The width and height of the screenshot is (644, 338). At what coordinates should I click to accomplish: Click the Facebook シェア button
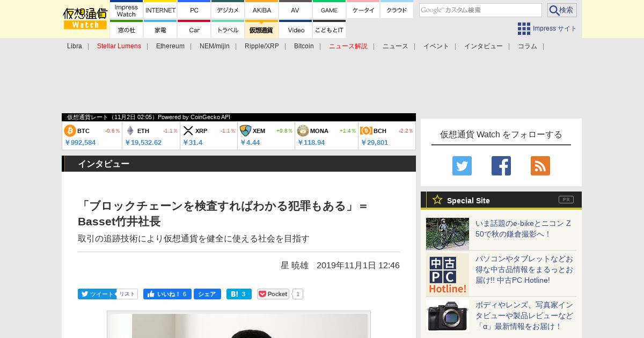207,294
